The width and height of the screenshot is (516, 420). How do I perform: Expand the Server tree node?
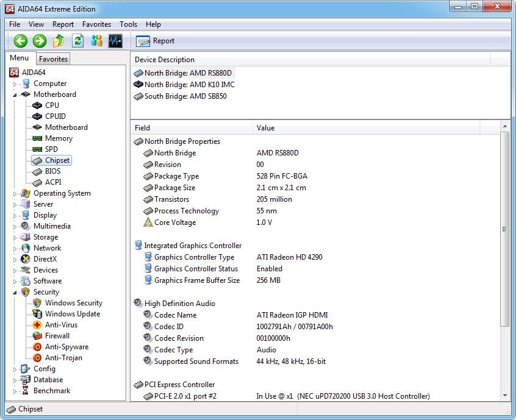coord(15,205)
